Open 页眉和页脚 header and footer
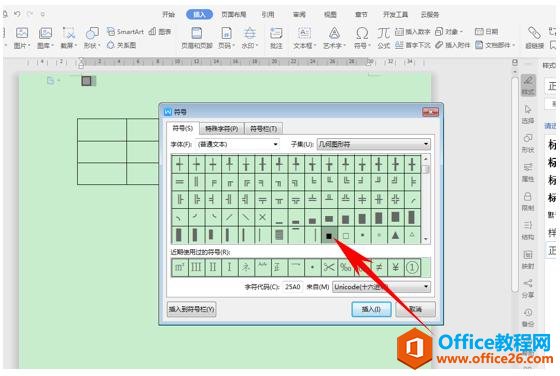560x376 pixels. pos(197,37)
